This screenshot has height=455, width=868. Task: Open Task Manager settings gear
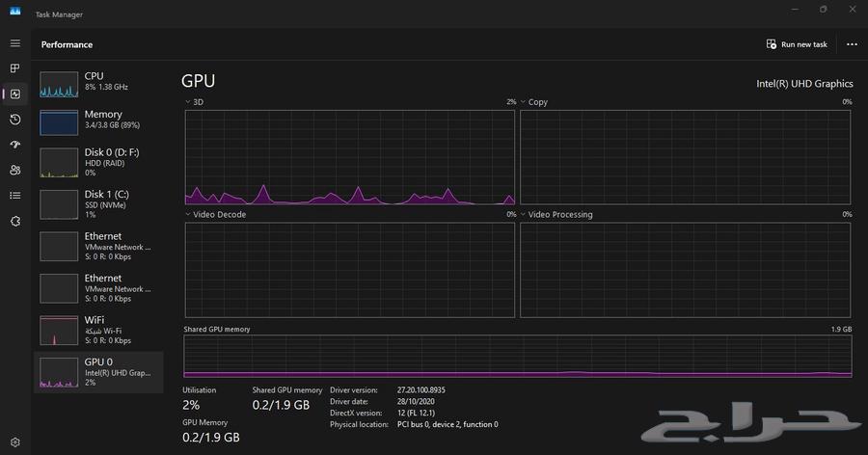click(x=14, y=442)
